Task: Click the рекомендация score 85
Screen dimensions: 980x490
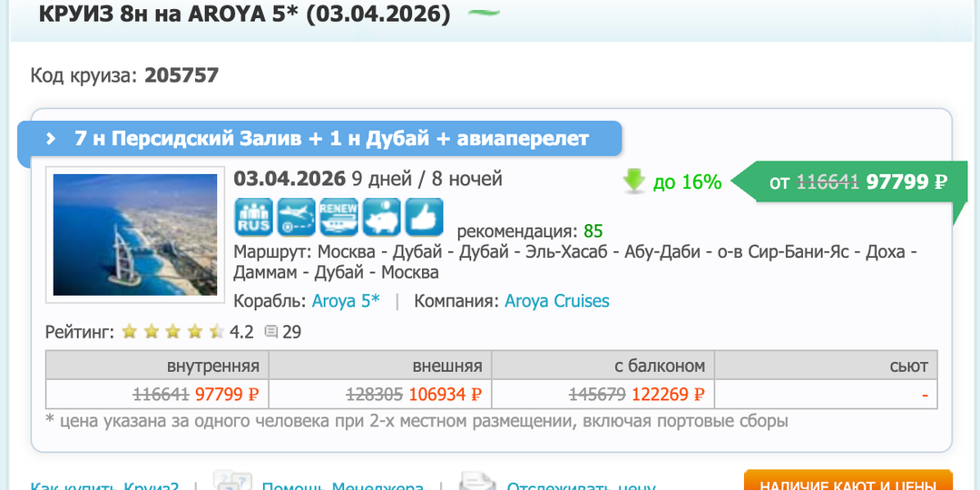Action: (593, 231)
